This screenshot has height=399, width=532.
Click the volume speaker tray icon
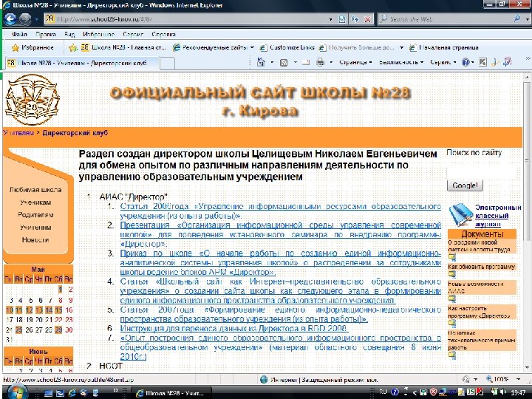click(x=503, y=392)
